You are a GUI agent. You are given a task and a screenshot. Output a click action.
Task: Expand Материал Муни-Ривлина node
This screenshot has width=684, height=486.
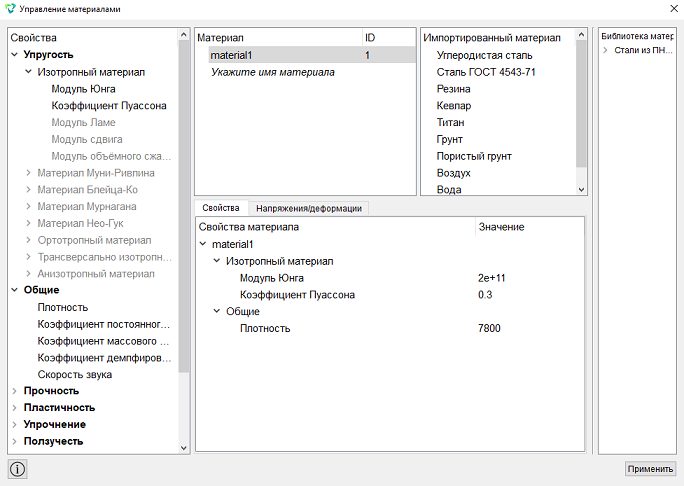(28, 173)
